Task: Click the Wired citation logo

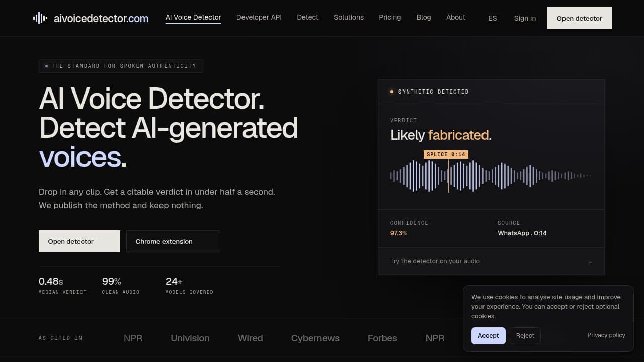Action: 251,338
